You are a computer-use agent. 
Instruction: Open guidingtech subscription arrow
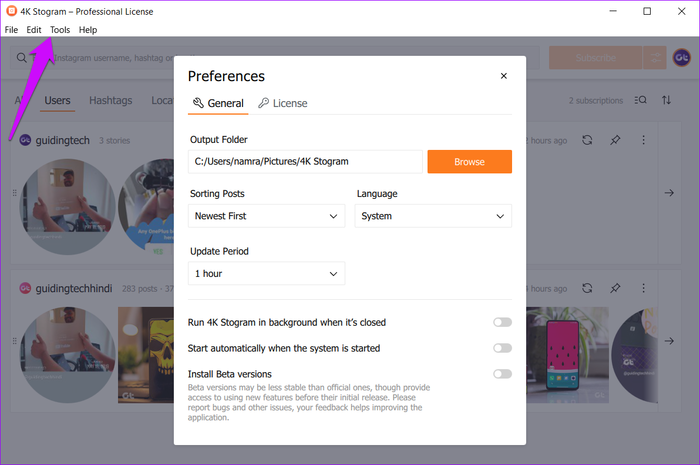[669, 193]
